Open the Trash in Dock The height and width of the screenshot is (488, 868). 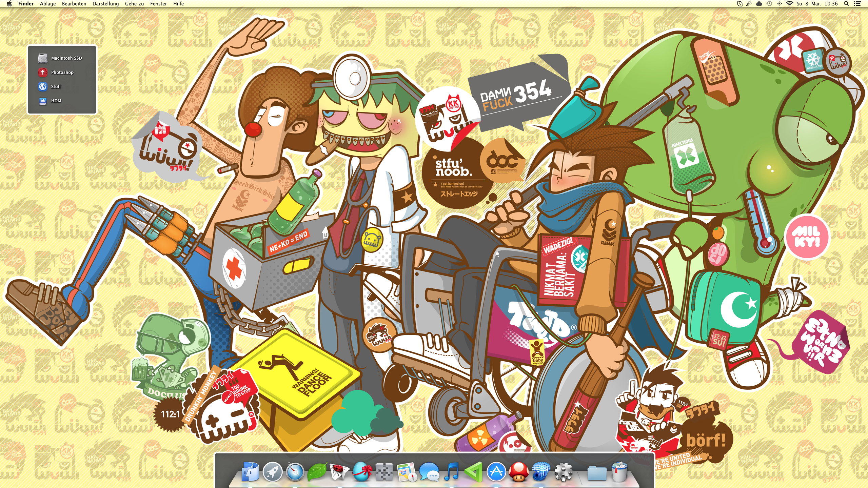[x=619, y=471]
